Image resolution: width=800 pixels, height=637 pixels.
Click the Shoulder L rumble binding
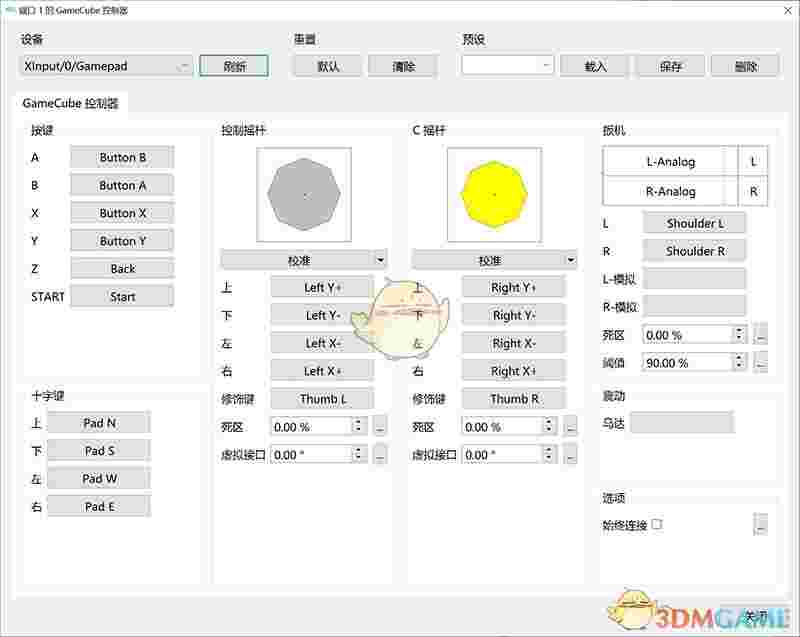tap(695, 222)
